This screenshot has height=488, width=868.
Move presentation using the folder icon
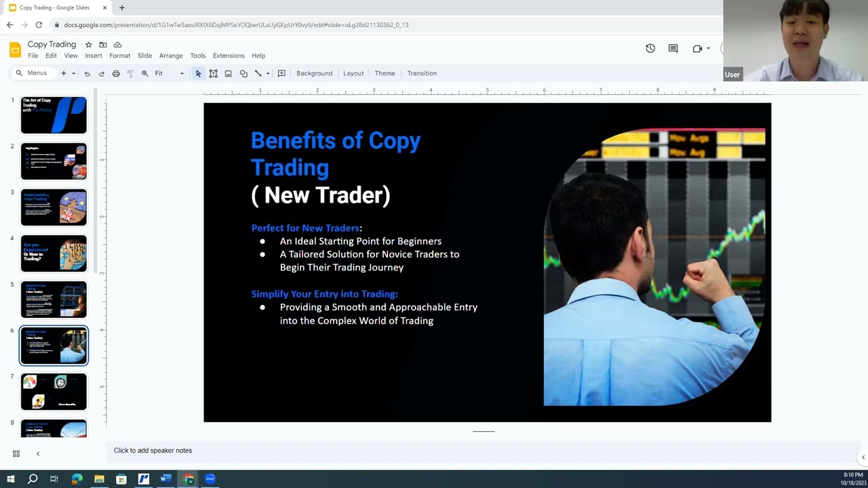click(103, 45)
